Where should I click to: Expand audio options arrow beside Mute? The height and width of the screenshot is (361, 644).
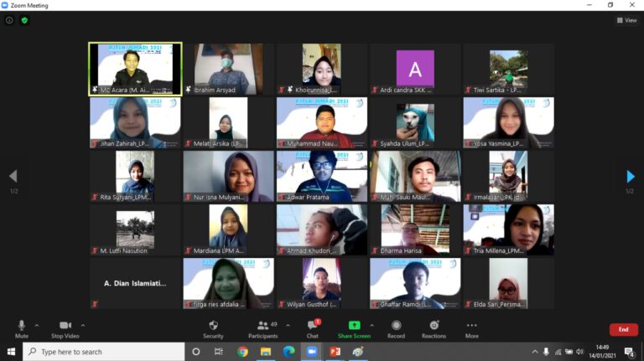tap(36, 324)
